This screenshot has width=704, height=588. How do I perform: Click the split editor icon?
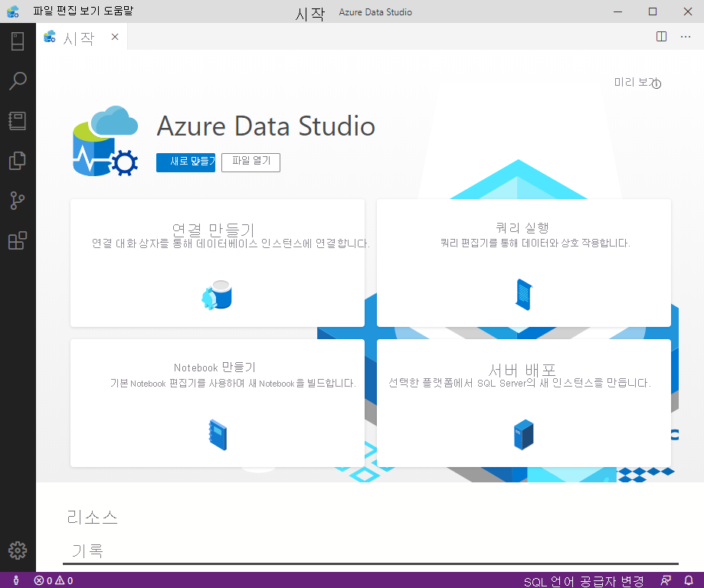pyautogui.click(x=661, y=36)
